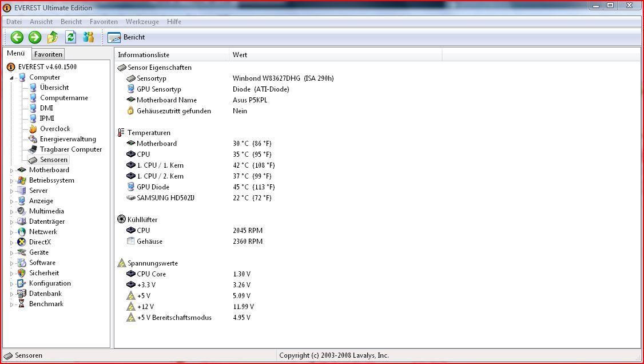
Task: Click the SAMSUNG HD502IJ drive icon
Action: coord(130,197)
